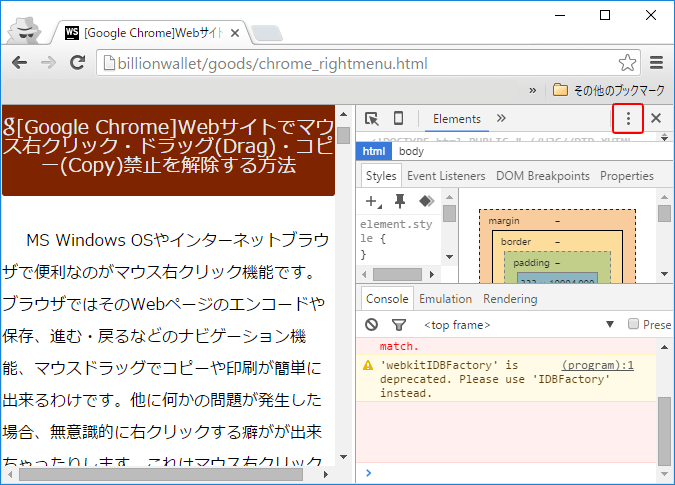675x485 pixels.
Task: Click the padding box label
Action: pyautogui.click(x=531, y=263)
